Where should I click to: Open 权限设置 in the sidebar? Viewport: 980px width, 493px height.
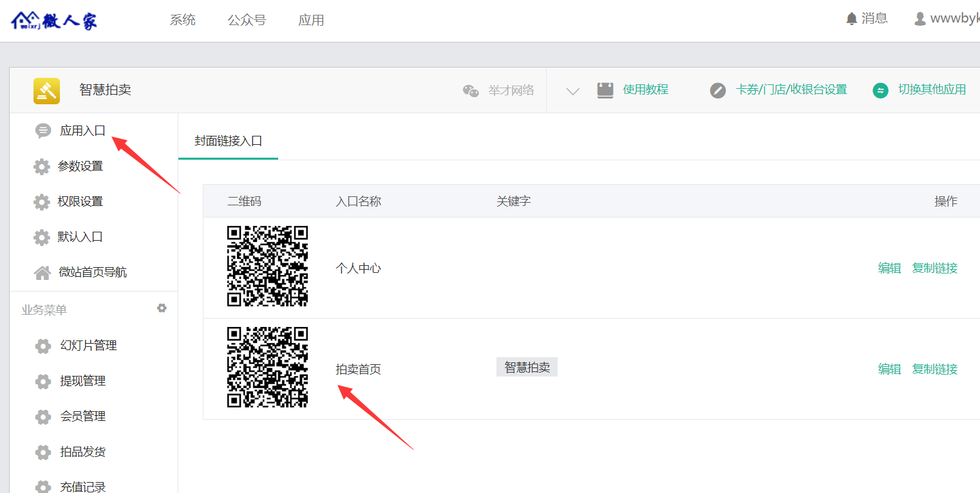tap(80, 201)
